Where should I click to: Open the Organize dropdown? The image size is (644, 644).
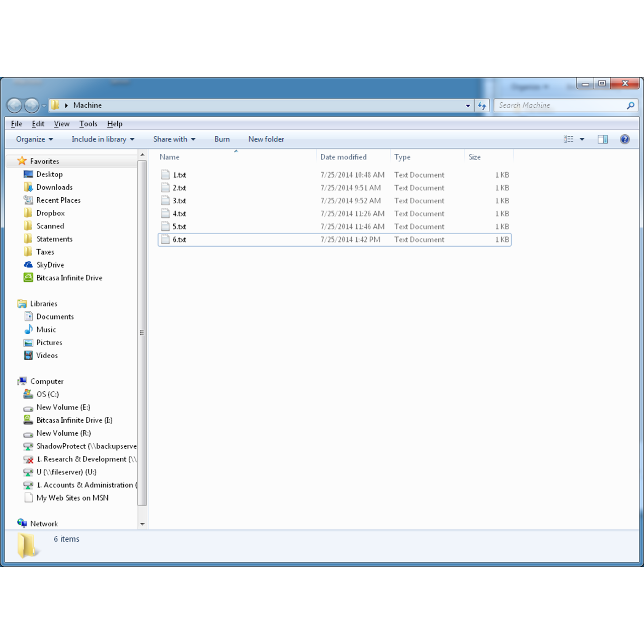click(33, 139)
